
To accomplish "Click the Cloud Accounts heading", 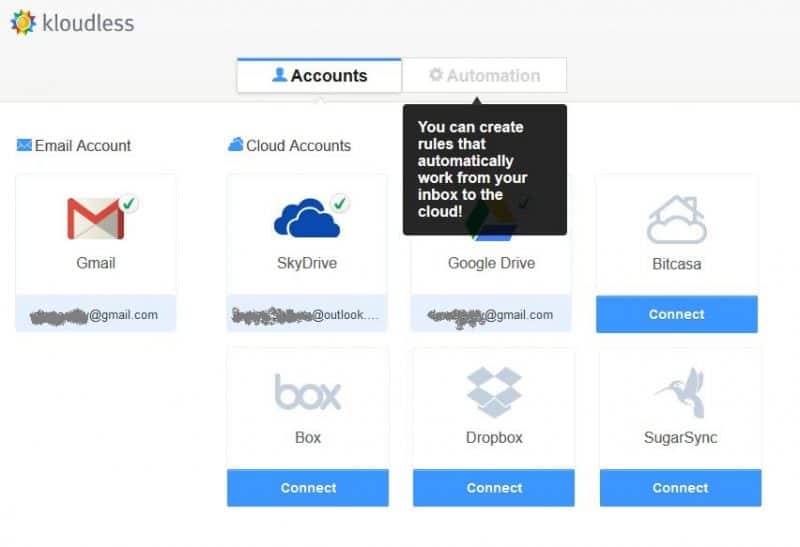I will click(298, 145).
